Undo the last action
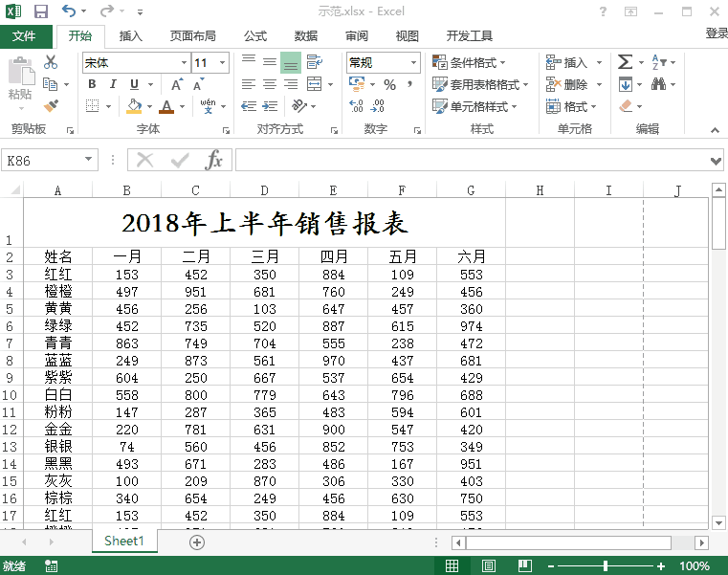This screenshot has height=575, width=728. tap(68, 11)
